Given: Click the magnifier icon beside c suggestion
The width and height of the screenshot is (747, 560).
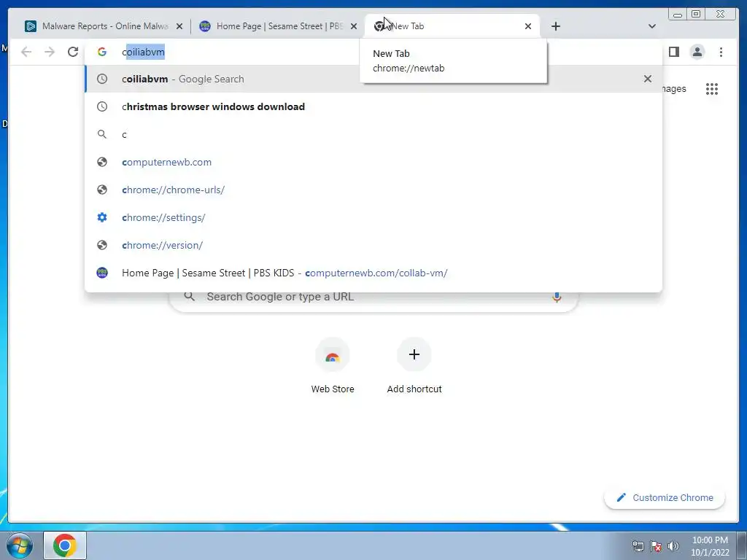Looking at the screenshot, I should [x=102, y=134].
